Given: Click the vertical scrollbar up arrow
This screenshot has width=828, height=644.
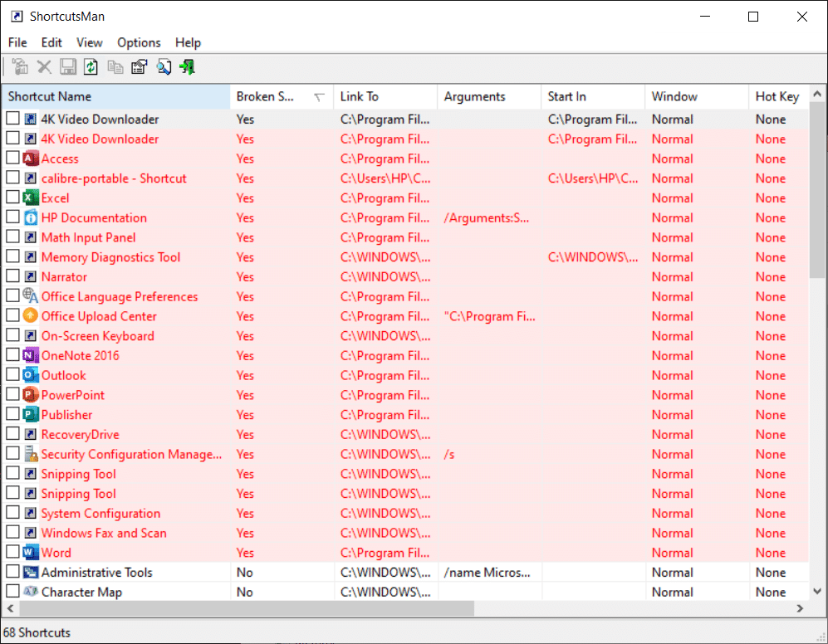Looking at the screenshot, I should point(817,94).
